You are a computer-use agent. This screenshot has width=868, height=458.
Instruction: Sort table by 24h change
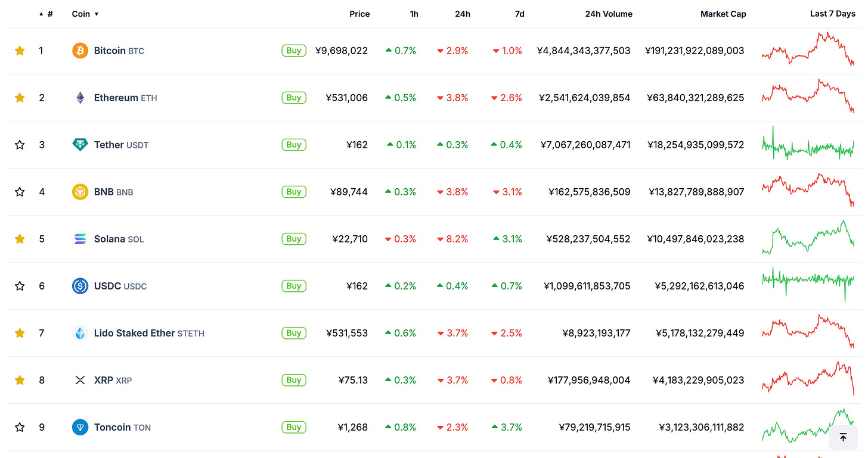point(463,14)
